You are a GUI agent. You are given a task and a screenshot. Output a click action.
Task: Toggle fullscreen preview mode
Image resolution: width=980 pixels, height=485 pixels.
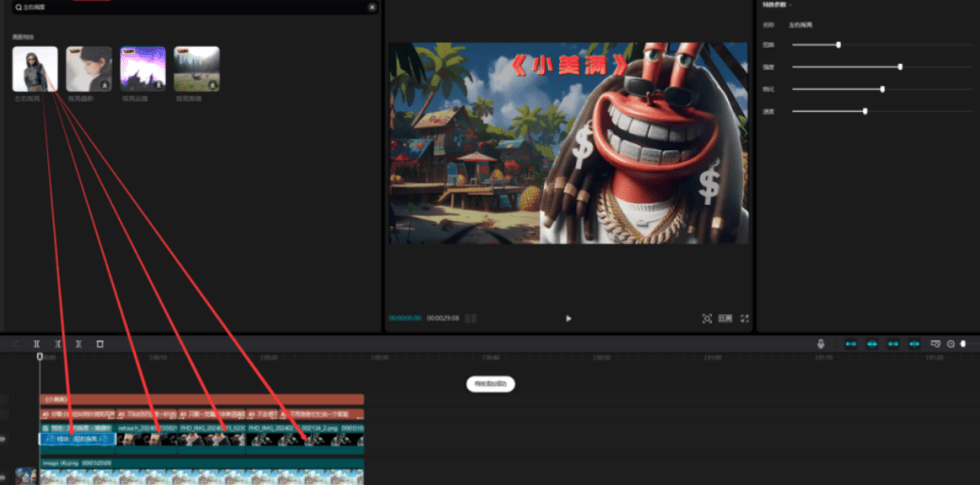pyautogui.click(x=744, y=318)
